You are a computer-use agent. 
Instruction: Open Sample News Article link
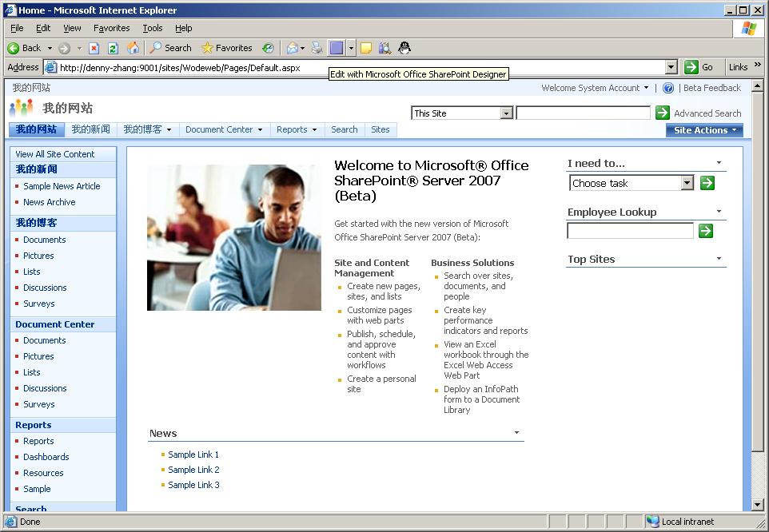pos(62,186)
